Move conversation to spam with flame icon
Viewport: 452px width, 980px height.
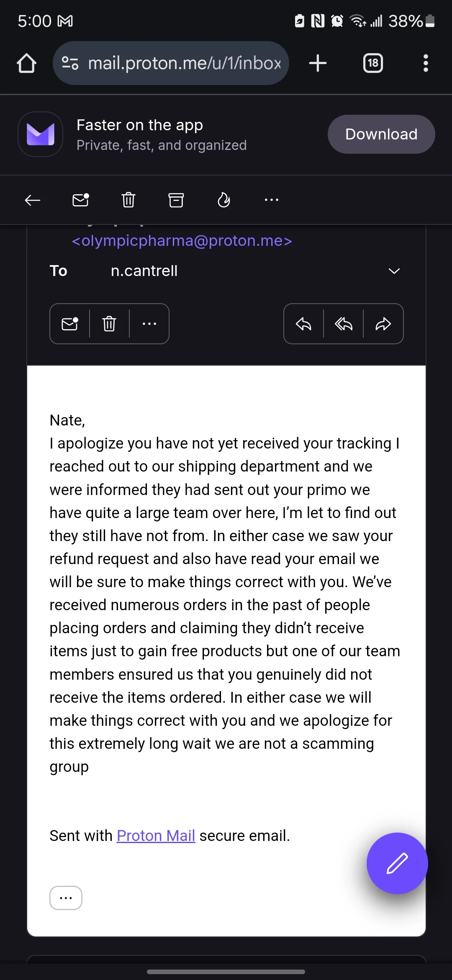click(x=224, y=200)
